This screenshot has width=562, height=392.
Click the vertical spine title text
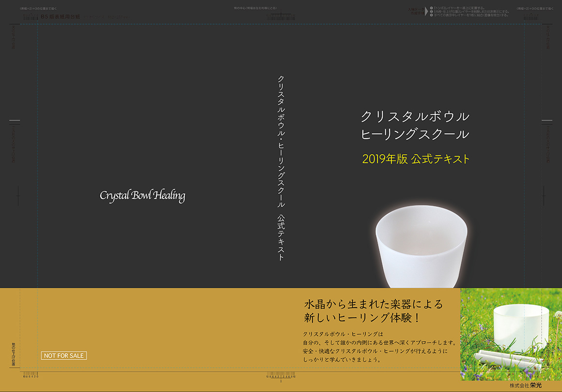point(281,167)
